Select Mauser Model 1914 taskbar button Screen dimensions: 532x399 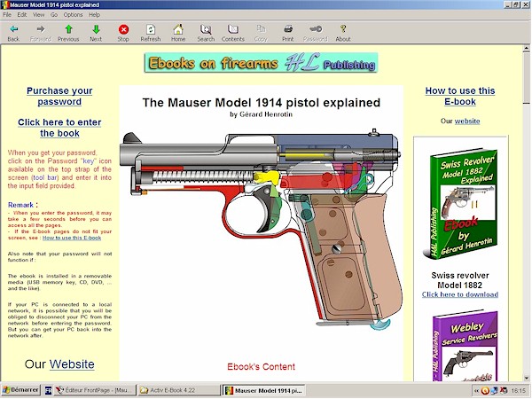click(263, 390)
